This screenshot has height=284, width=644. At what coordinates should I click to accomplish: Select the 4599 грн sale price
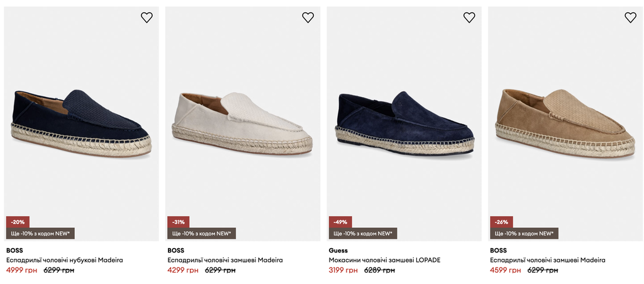click(x=506, y=270)
